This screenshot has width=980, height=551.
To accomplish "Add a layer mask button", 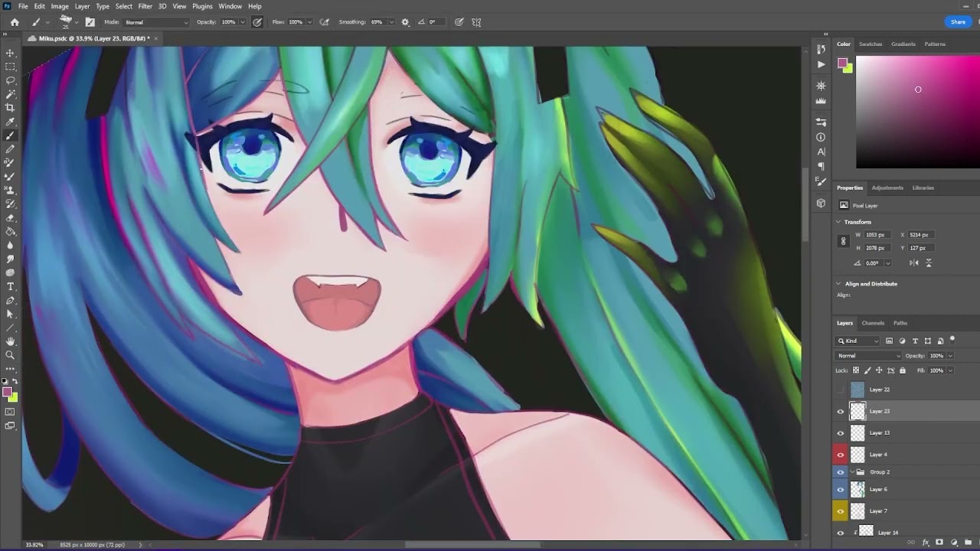I will point(939,543).
